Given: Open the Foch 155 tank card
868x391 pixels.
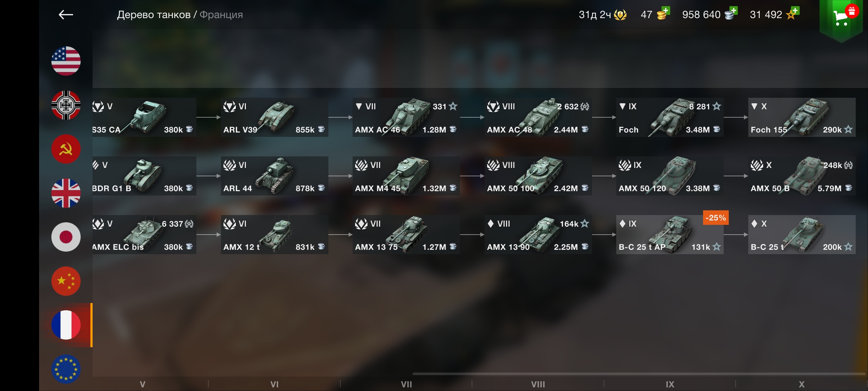Looking at the screenshot, I should click(x=802, y=117).
